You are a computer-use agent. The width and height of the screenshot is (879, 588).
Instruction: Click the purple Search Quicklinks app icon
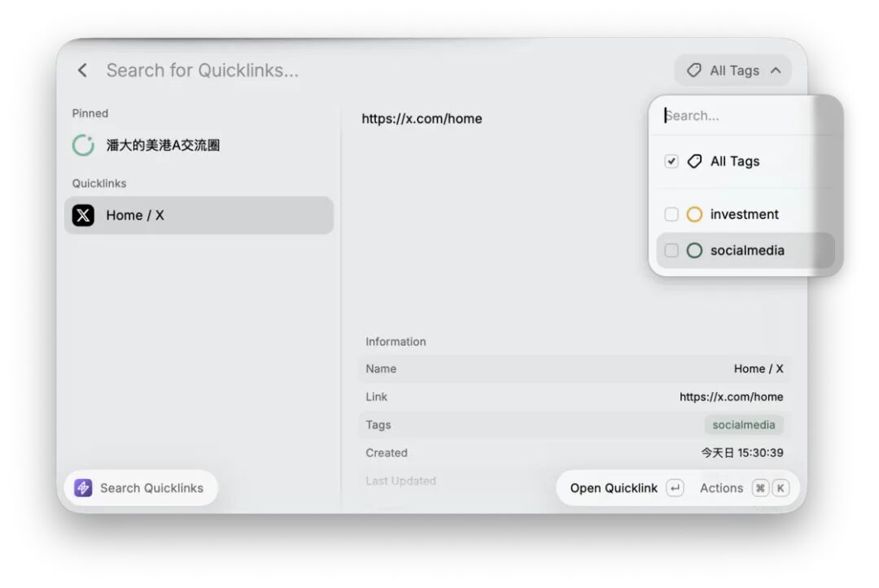coord(83,488)
